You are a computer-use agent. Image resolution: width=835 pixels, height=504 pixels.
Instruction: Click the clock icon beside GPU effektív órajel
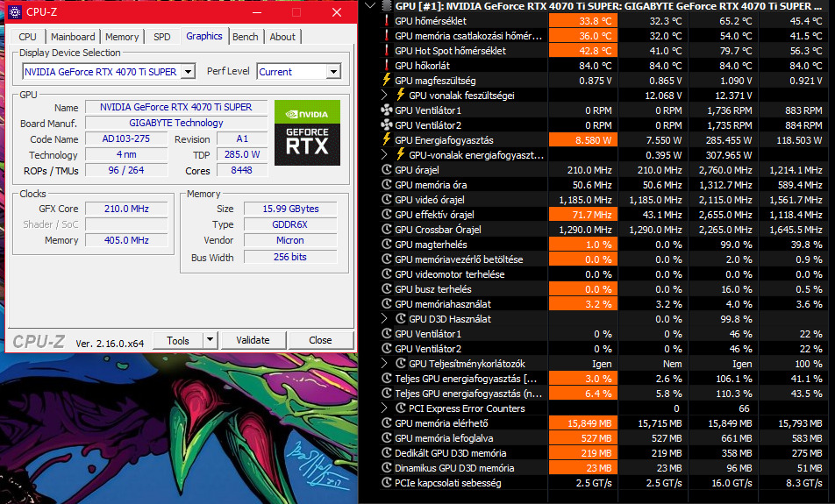tap(387, 215)
